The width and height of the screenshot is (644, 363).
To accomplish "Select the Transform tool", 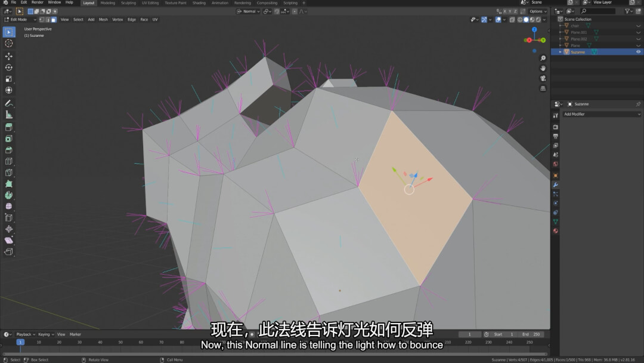I will [8, 90].
